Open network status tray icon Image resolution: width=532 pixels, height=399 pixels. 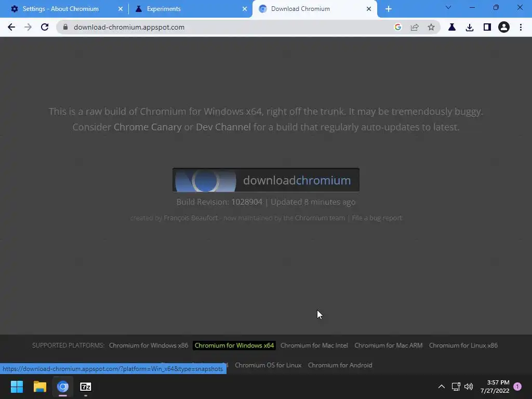point(456,387)
